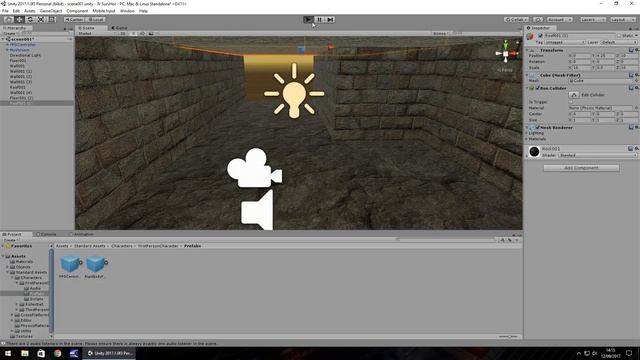Toggle the Mesh Renderer enabled checkbox
Viewport: 640px width, 360px height.
pyautogui.click(x=538, y=127)
